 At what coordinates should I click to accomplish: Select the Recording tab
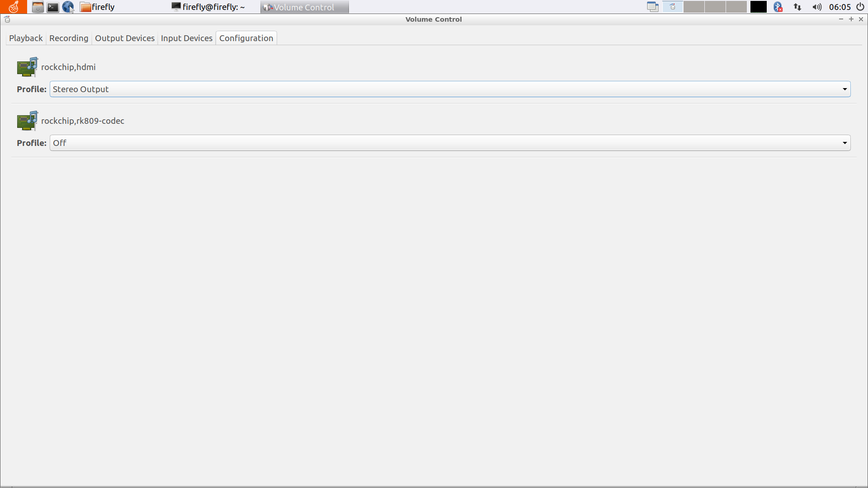pyautogui.click(x=67, y=38)
